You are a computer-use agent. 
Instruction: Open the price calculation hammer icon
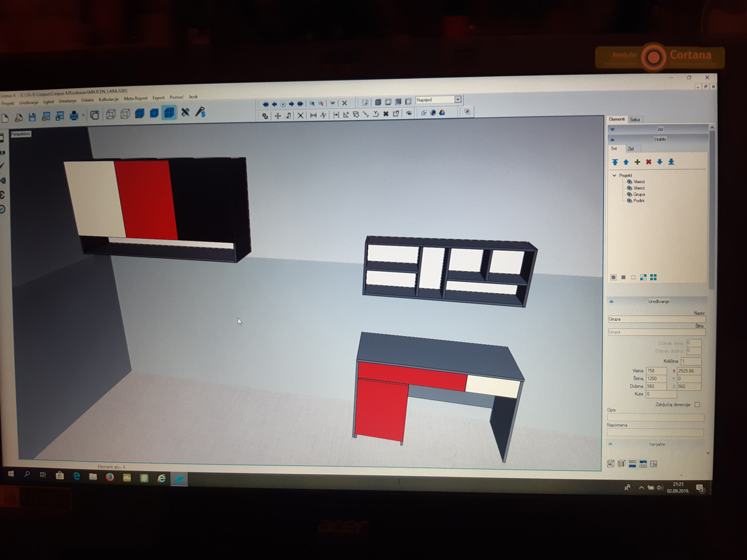(x=200, y=112)
